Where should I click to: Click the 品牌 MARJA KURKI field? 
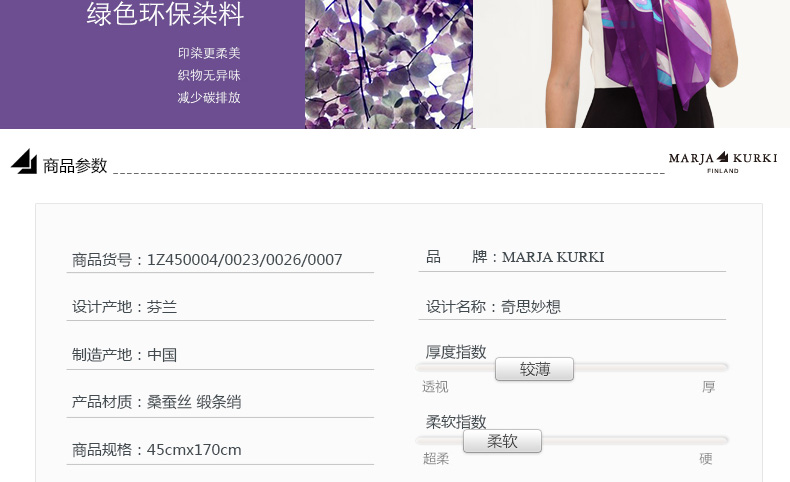point(572,257)
